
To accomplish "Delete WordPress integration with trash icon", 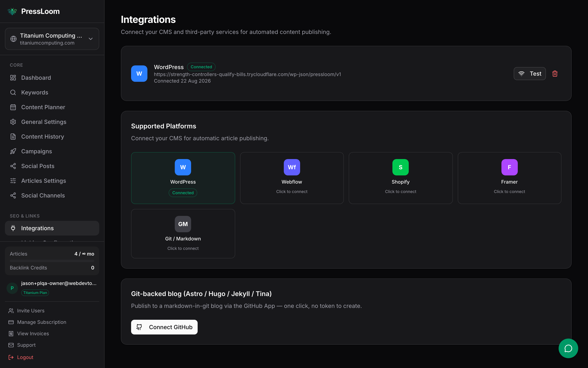I will (555, 74).
